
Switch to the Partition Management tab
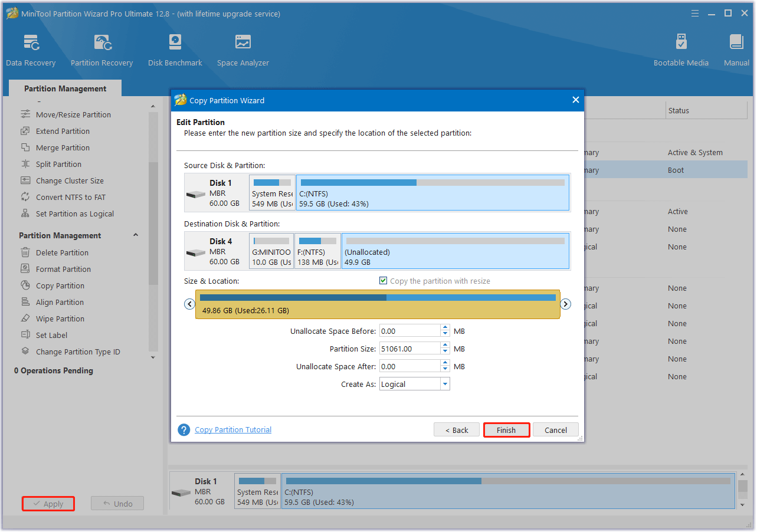pyautogui.click(x=65, y=88)
